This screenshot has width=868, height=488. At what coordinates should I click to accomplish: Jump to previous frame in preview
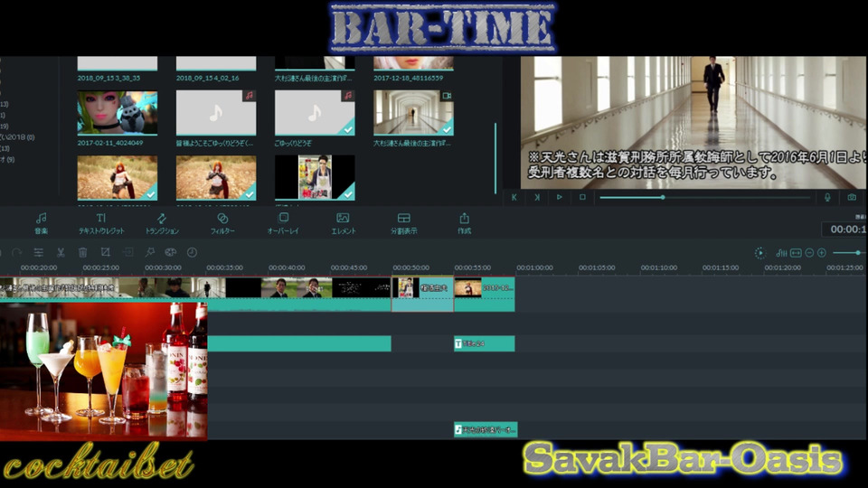pyautogui.click(x=514, y=197)
